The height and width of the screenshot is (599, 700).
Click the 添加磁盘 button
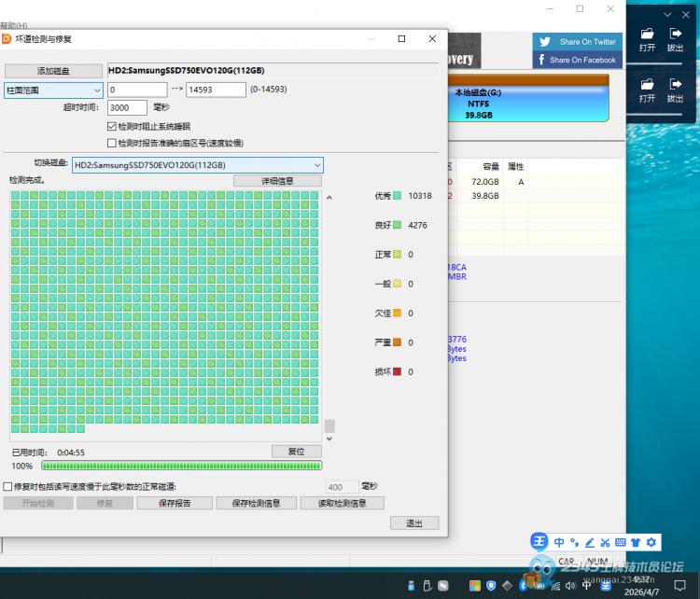point(53,71)
